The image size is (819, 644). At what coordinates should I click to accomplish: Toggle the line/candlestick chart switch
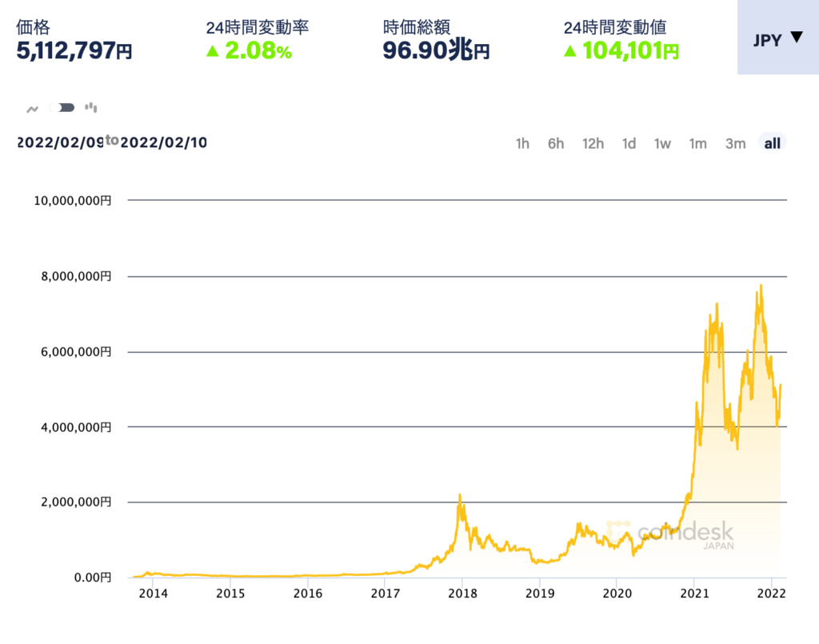click(x=62, y=107)
